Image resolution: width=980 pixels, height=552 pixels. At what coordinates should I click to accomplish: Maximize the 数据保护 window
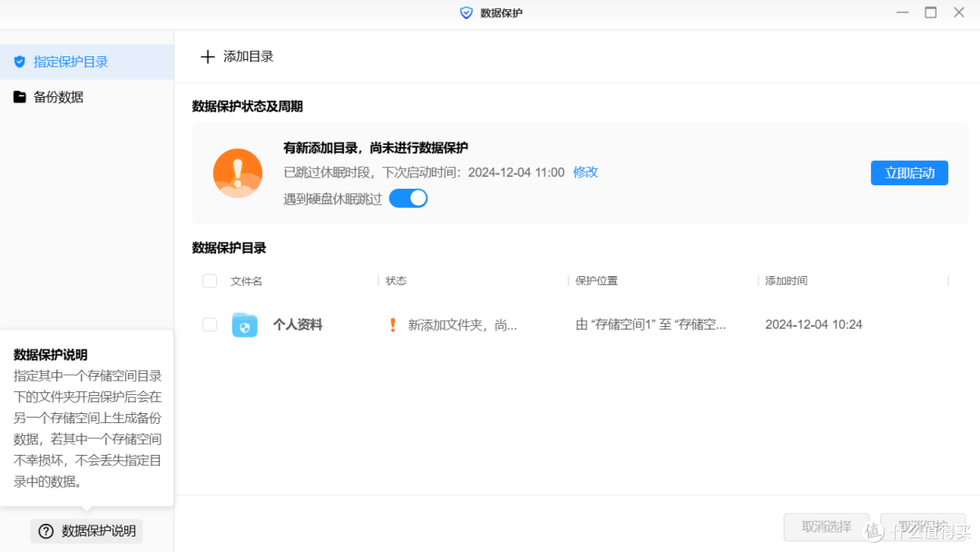coord(931,13)
